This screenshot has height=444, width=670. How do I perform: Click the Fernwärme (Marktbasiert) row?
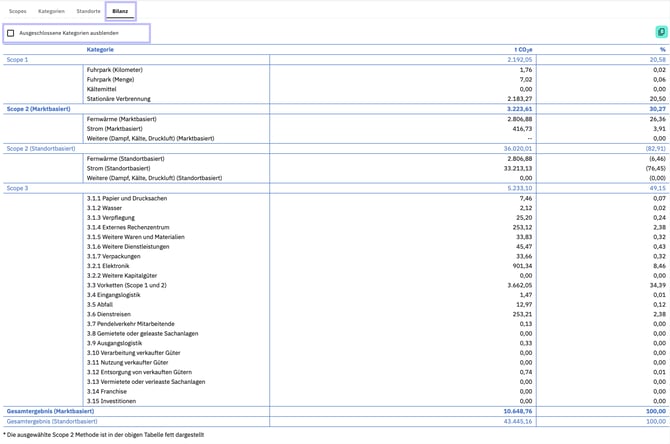point(122,119)
